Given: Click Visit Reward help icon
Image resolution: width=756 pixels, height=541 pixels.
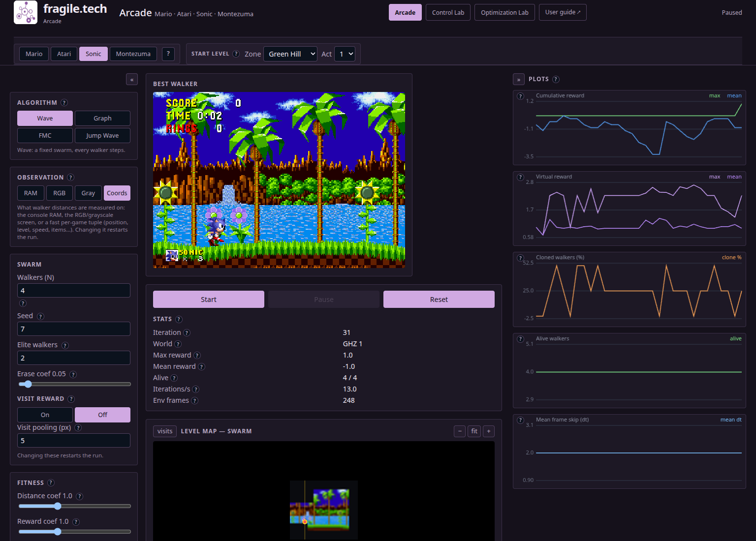Looking at the screenshot, I should [x=71, y=399].
